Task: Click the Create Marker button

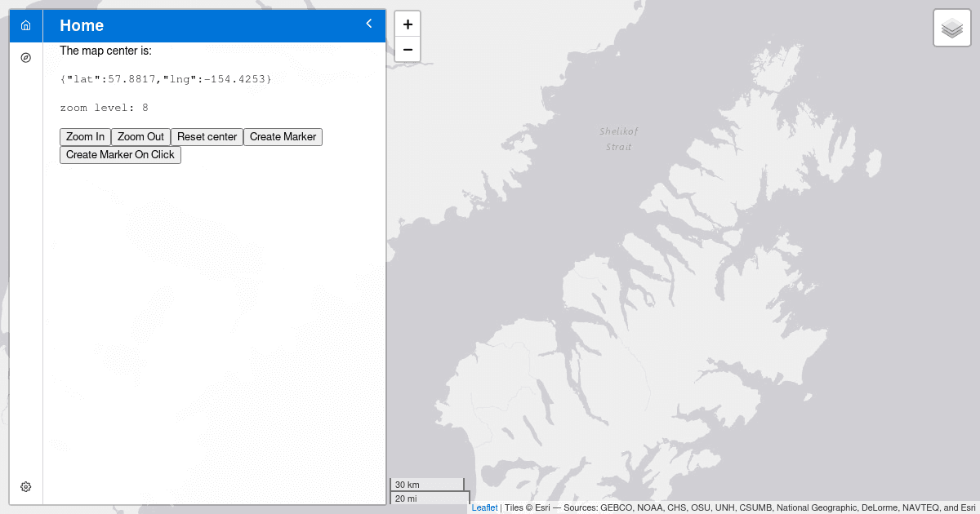Action: [283, 137]
